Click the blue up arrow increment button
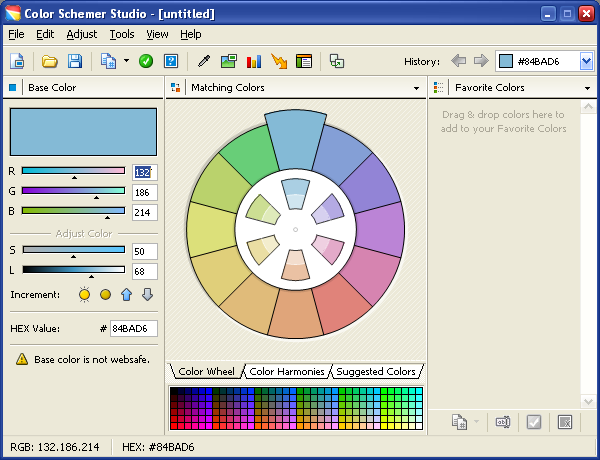The image size is (600, 460). (127, 295)
